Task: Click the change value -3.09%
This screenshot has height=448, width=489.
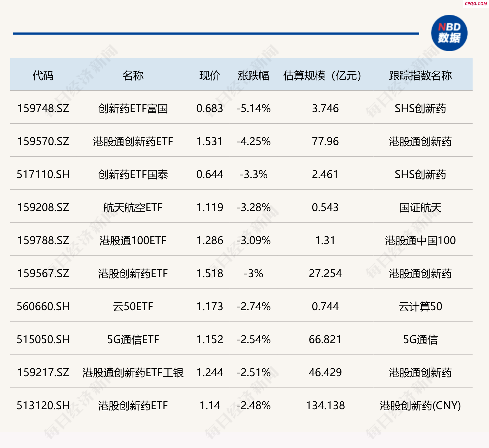Action: coord(253,240)
